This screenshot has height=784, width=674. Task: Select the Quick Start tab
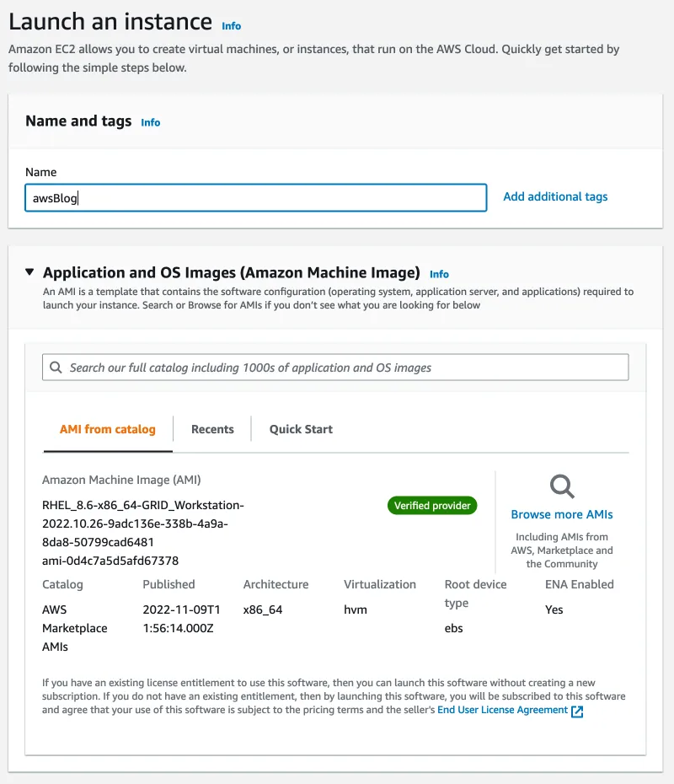coord(301,429)
